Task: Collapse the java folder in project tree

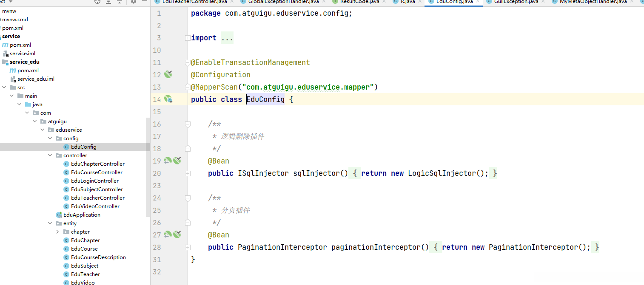Action: pos(20,104)
